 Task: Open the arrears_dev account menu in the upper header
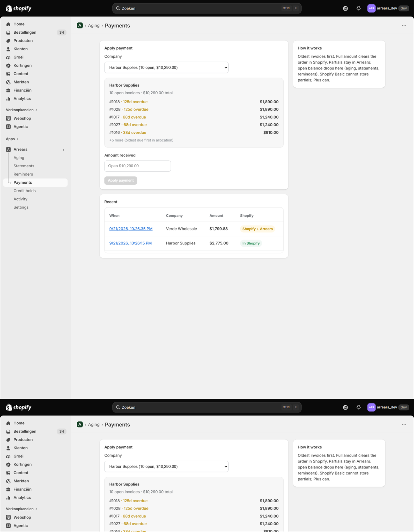click(388, 8)
